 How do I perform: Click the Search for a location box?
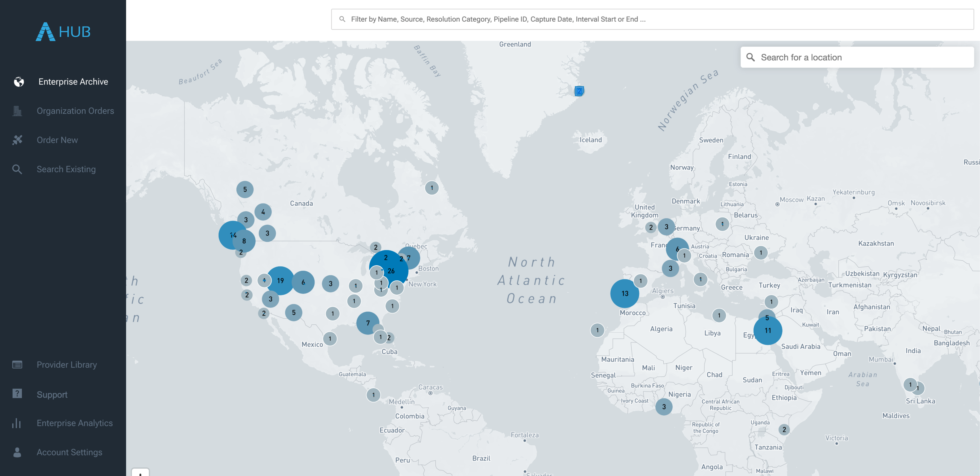(x=857, y=57)
